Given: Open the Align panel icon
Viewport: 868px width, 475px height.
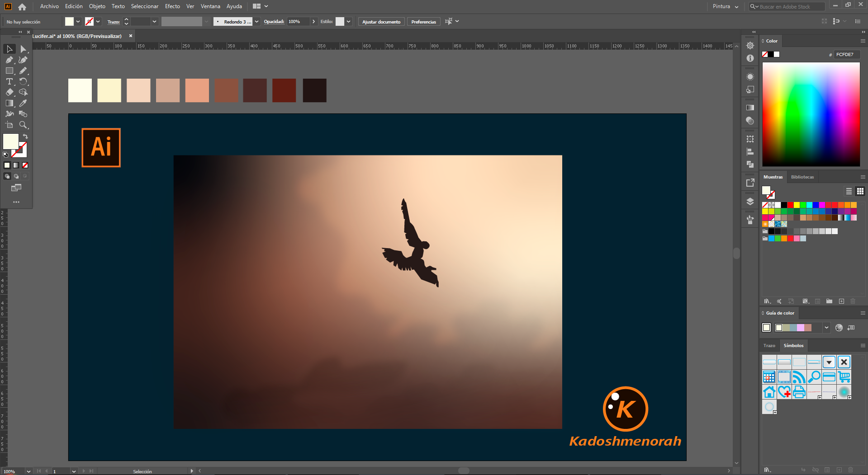Looking at the screenshot, I should tap(750, 152).
